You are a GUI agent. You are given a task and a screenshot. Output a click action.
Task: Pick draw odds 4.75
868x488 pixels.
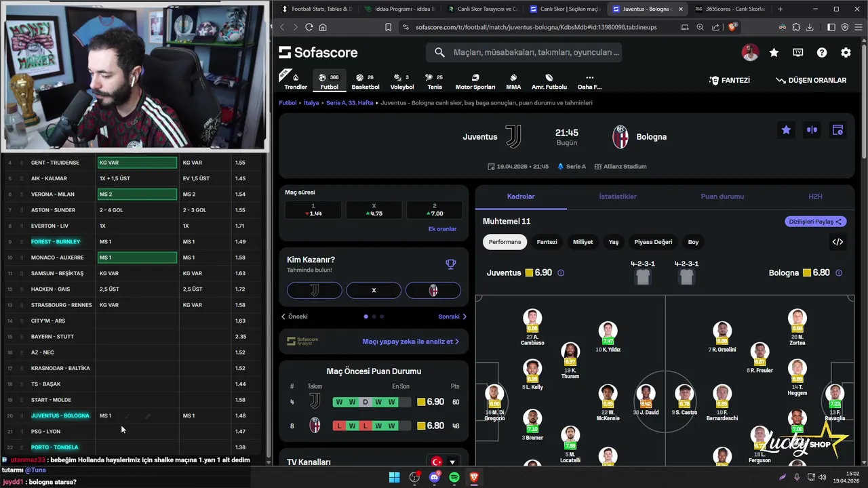click(x=374, y=210)
